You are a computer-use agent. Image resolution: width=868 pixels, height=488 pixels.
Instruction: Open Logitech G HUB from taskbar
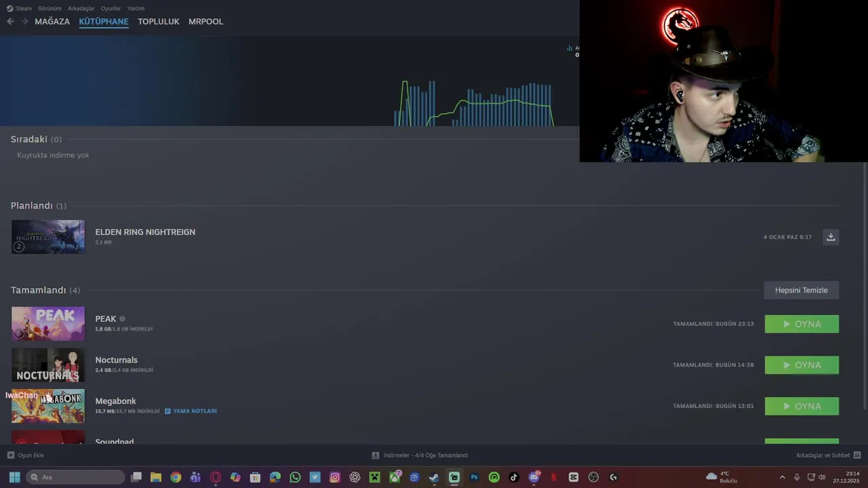[613, 477]
